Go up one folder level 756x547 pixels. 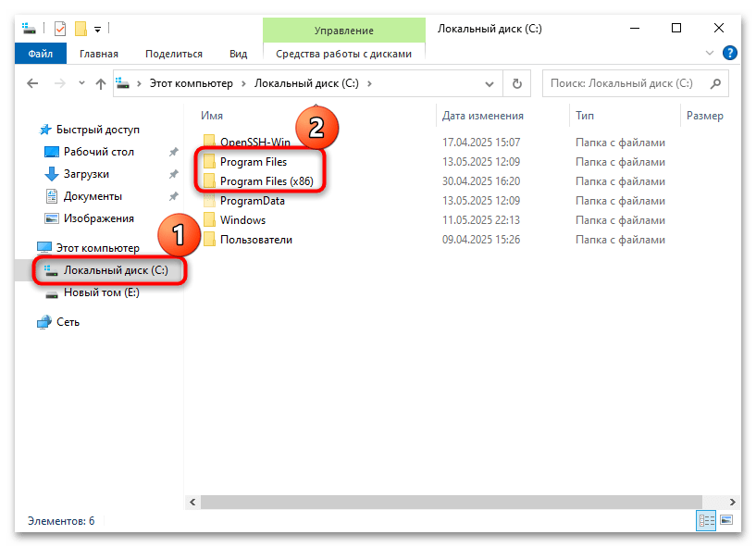(x=100, y=83)
